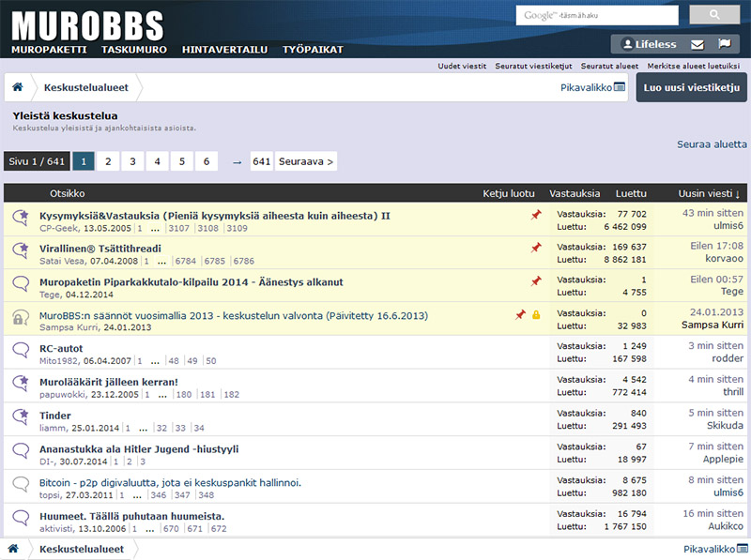Image resolution: width=751 pixels, height=560 pixels.
Task: Click the Google search input field
Action: [597, 15]
